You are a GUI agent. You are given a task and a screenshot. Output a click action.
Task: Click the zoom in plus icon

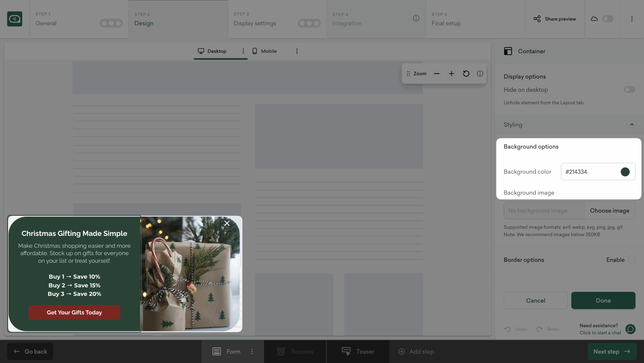click(x=451, y=74)
